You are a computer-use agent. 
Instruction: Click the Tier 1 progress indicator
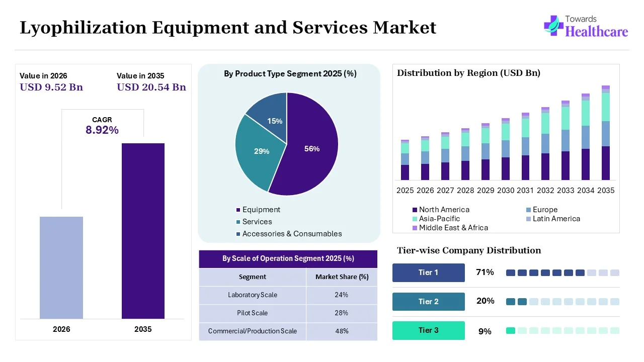click(562, 273)
